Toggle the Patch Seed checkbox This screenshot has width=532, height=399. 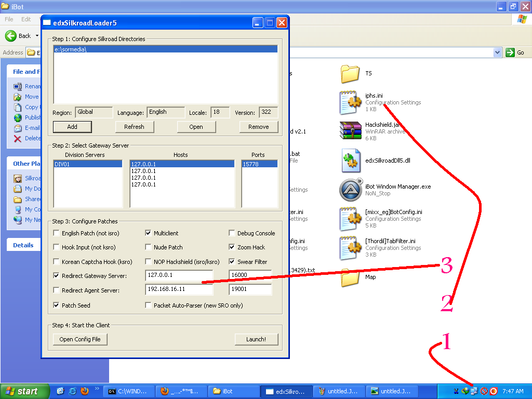(56, 305)
